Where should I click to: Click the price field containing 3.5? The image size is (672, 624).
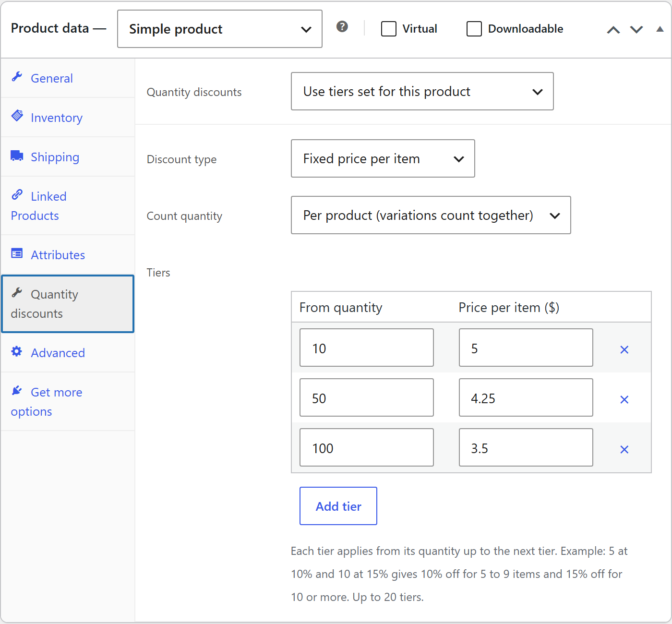tap(526, 447)
